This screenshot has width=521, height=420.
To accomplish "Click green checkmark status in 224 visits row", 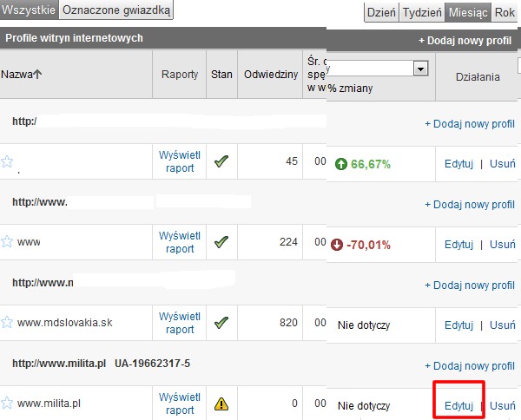I will pyautogui.click(x=221, y=242).
